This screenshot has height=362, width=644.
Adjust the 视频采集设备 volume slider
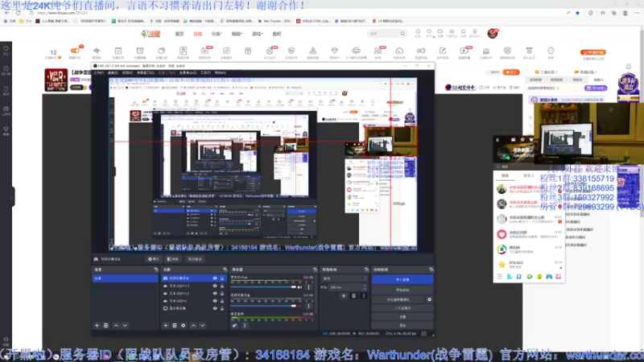[263, 306]
